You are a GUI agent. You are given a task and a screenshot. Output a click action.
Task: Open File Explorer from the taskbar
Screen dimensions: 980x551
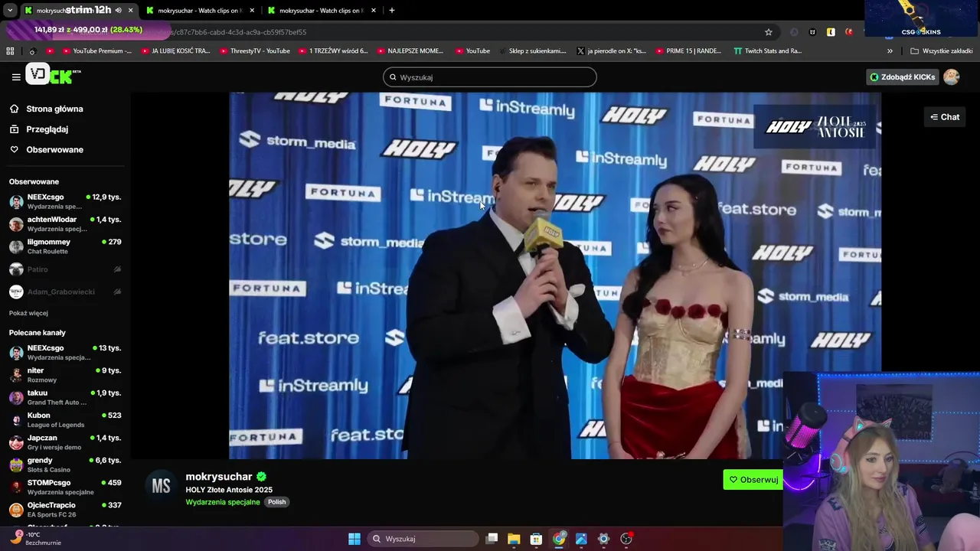[514, 539]
